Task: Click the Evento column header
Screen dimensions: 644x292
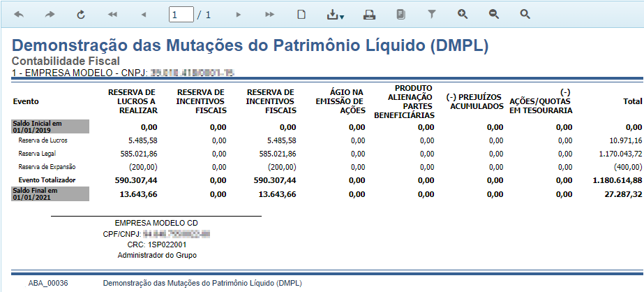Action: point(25,101)
